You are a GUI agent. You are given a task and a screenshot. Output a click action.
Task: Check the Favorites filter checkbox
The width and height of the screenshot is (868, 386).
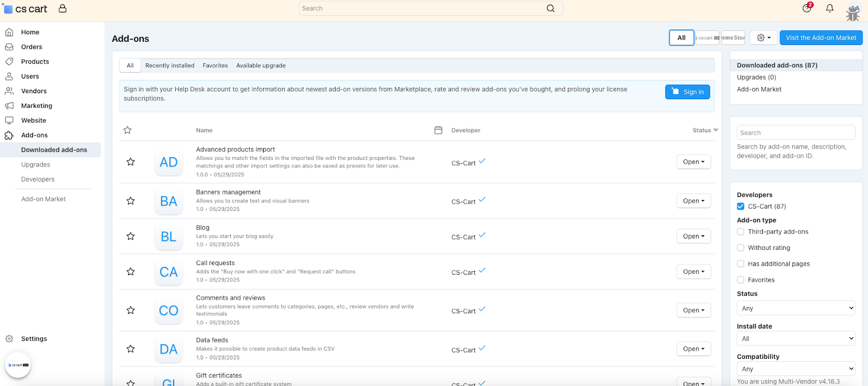[741, 280]
